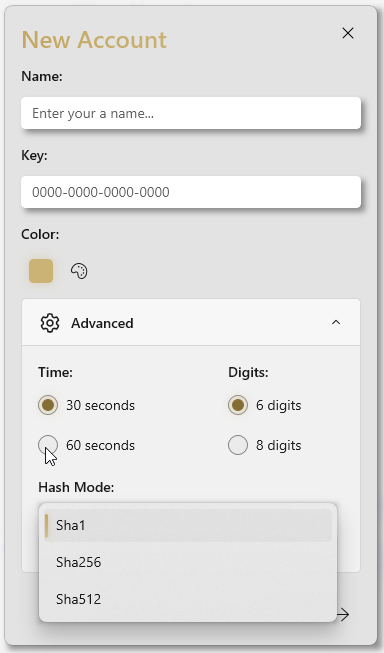Choose Sha1 from the Hash Mode list
The height and width of the screenshot is (653, 384).
[x=188, y=525]
